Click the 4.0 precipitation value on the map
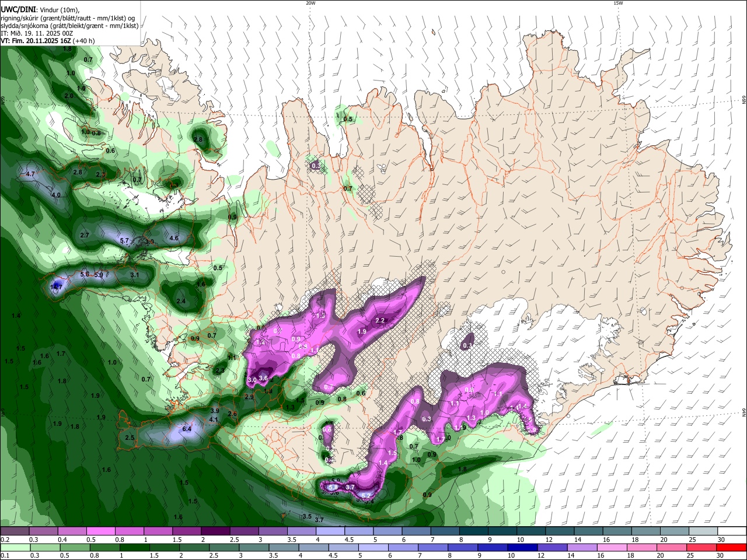 [56, 195]
